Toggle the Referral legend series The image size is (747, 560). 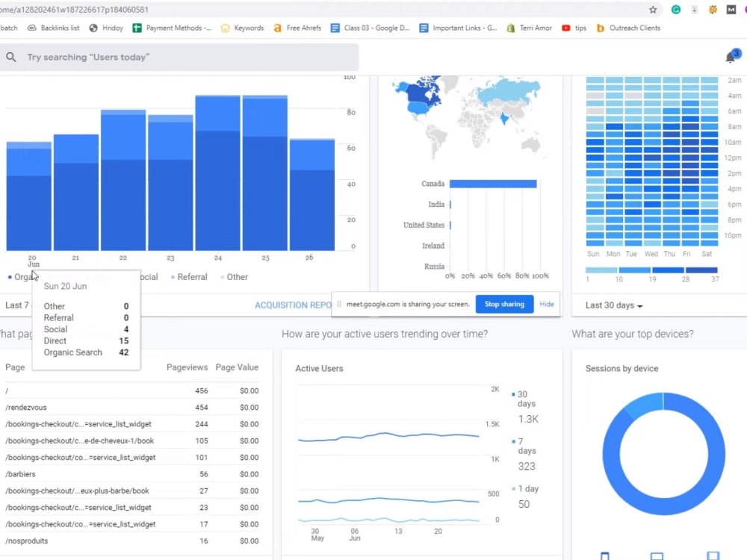coord(189,277)
